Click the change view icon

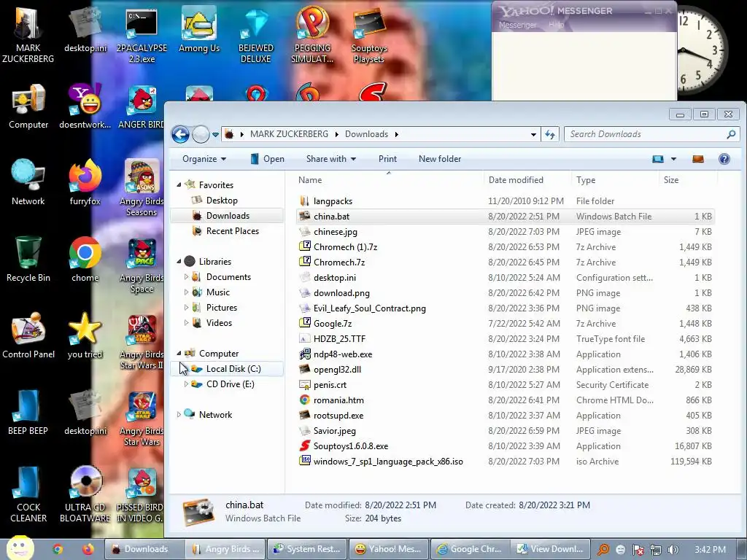pos(658,159)
